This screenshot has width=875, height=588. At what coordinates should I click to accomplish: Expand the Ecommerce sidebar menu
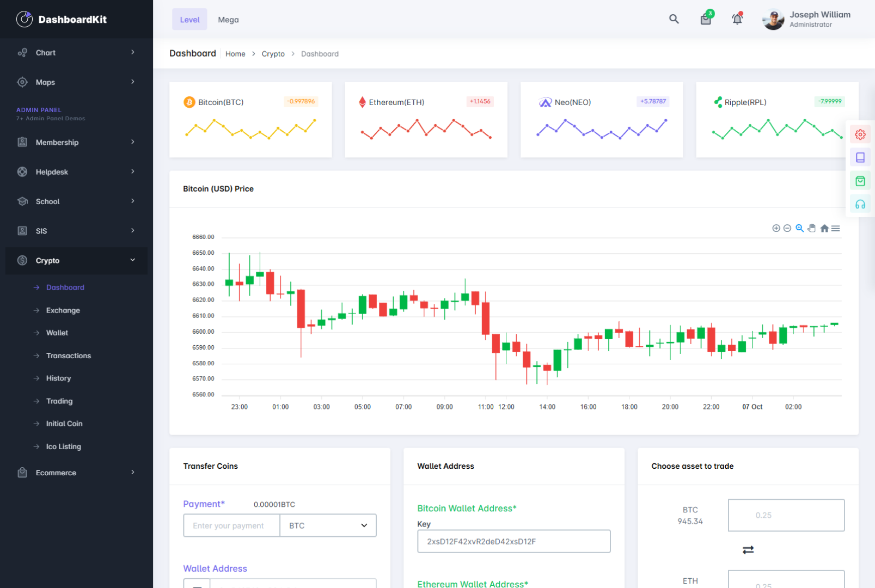tap(76, 473)
